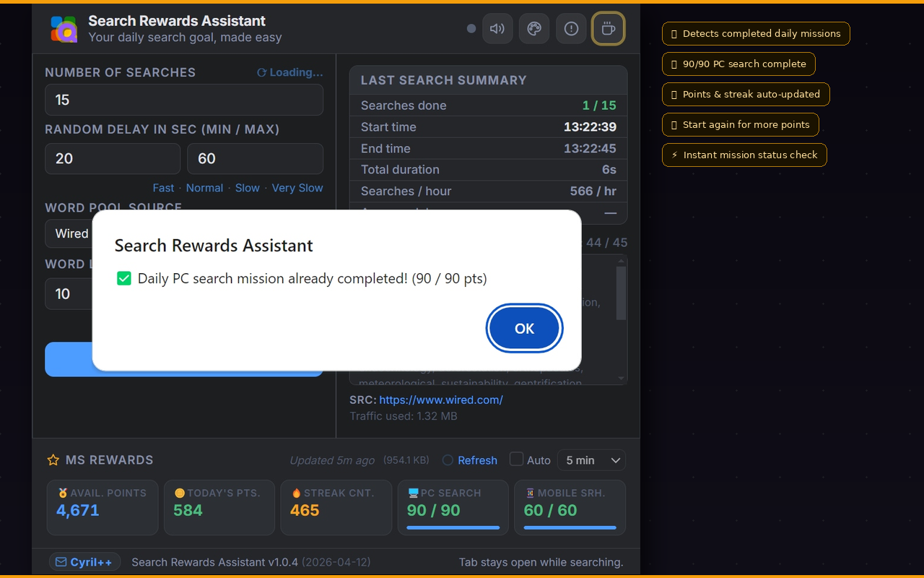Screen dimensions: 924x578
Task: Click the word list scrollbar
Action: pos(622,293)
